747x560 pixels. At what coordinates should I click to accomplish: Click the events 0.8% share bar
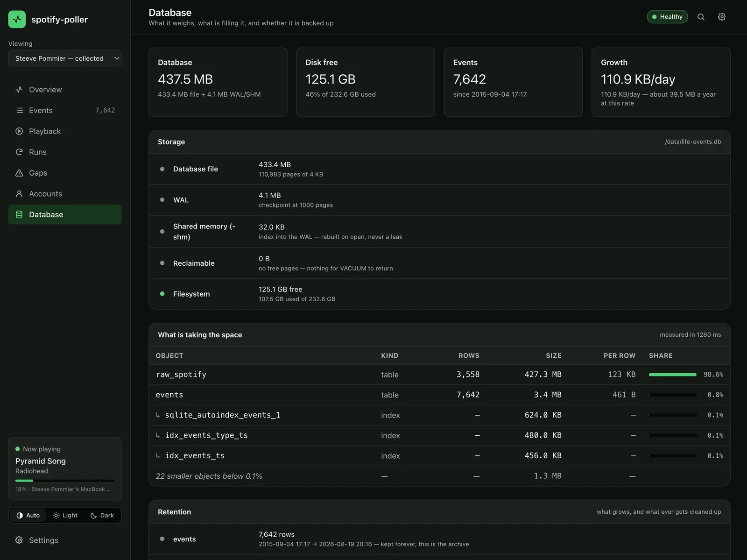(673, 395)
